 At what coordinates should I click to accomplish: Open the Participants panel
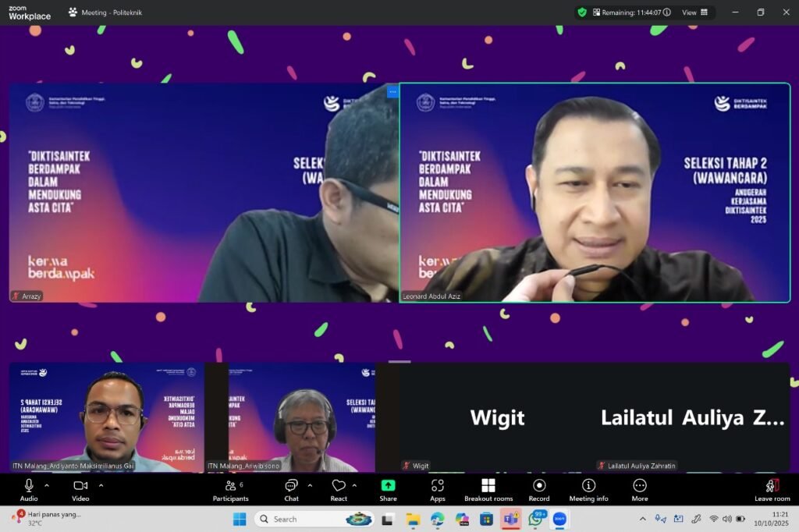(x=230, y=490)
